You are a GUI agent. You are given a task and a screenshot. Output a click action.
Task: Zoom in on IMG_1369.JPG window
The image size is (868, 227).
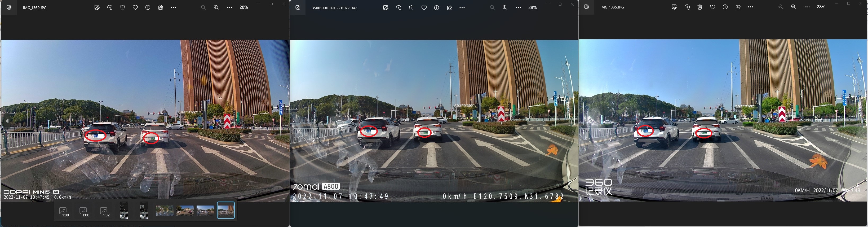216,7
